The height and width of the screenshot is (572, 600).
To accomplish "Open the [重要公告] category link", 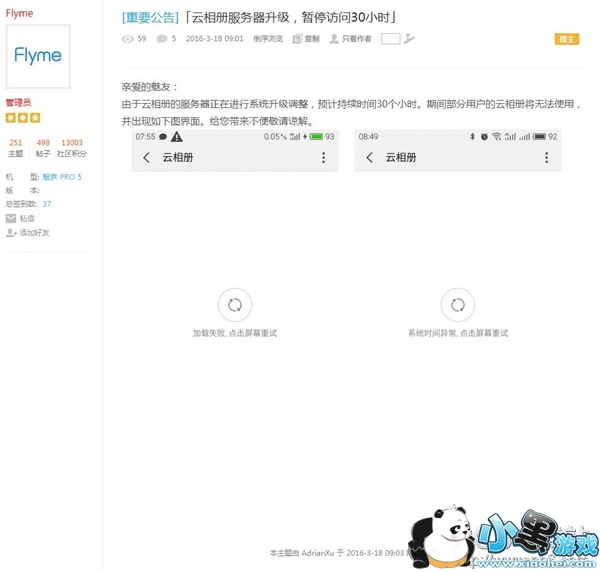I will [150, 18].
